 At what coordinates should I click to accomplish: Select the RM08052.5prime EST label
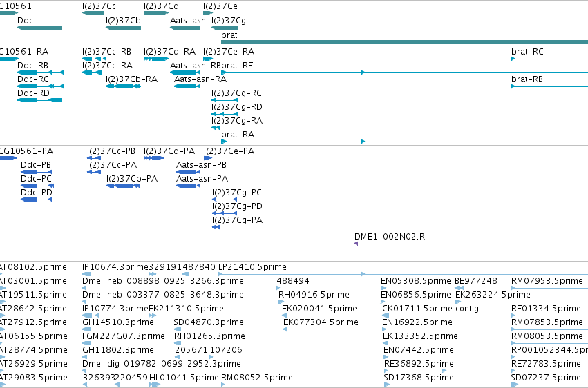click(257, 378)
